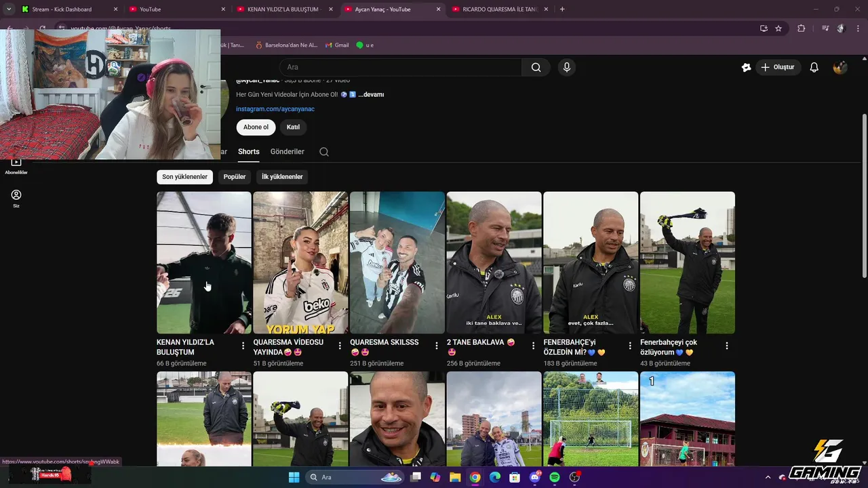868x488 pixels.
Task: Activate voice search microphone icon
Action: point(567,67)
